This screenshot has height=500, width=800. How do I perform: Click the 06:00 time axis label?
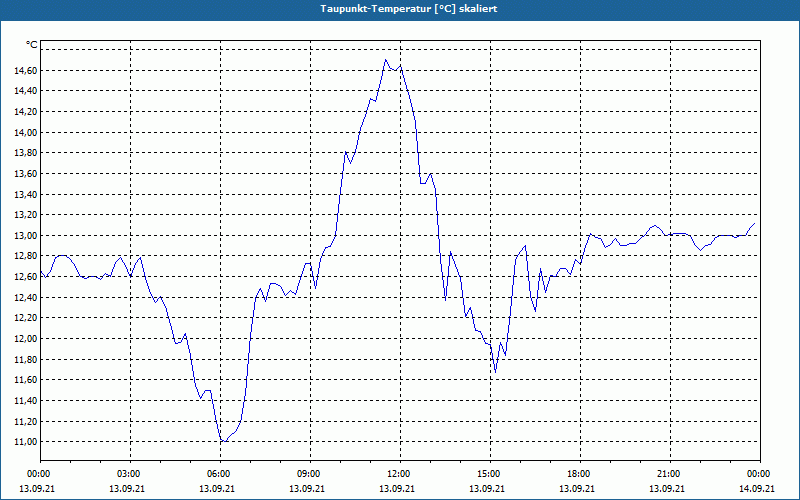click(219, 474)
